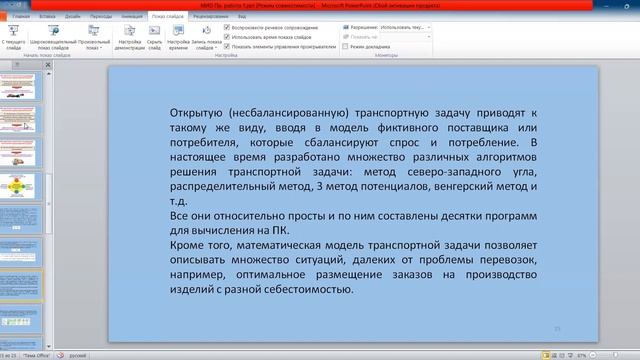The image size is (640, 360).
Task: Click the thumbnail pane scrollbar thumb
Action: (49, 203)
